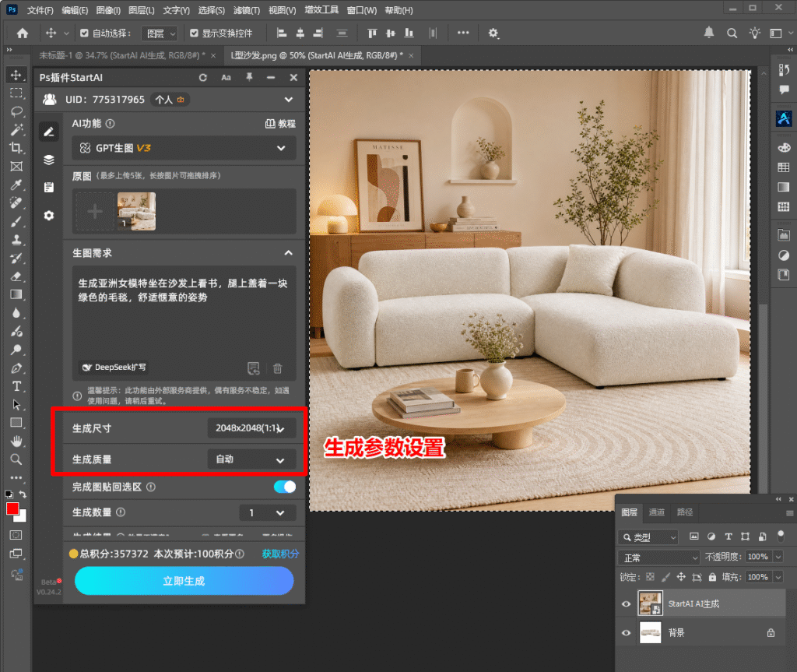This screenshot has width=797, height=672.
Task: Open the 滤镜(T) menu
Action: pyautogui.click(x=247, y=10)
